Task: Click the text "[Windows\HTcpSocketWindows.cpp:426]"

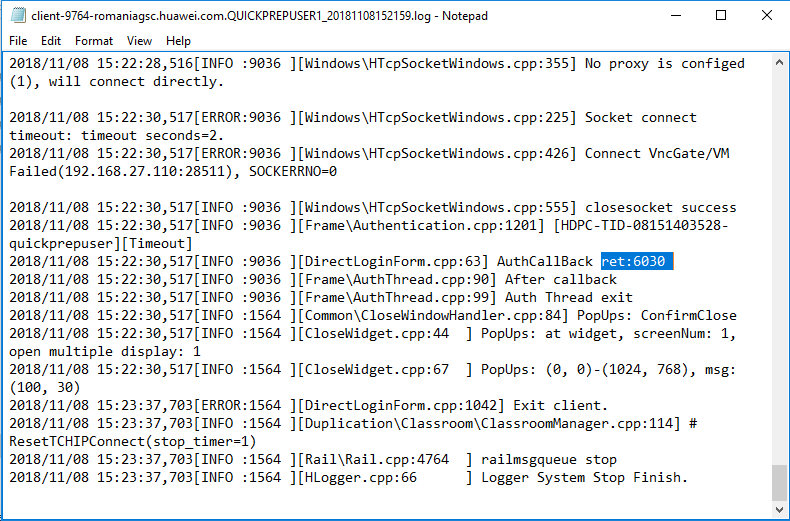Action: (x=437, y=154)
